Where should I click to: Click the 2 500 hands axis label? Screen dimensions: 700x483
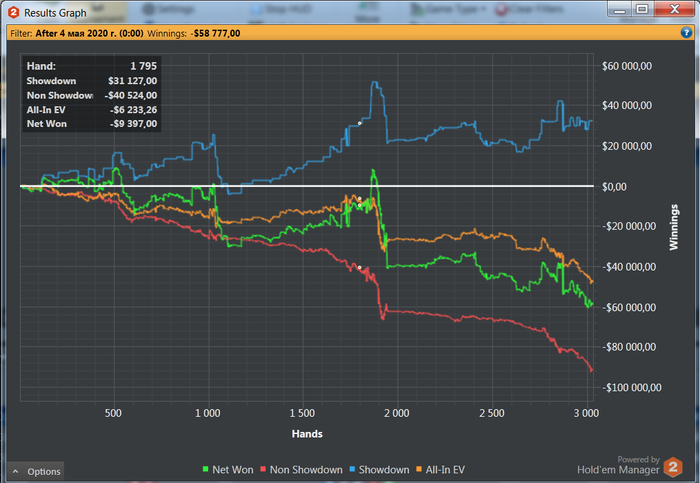coord(492,413)
